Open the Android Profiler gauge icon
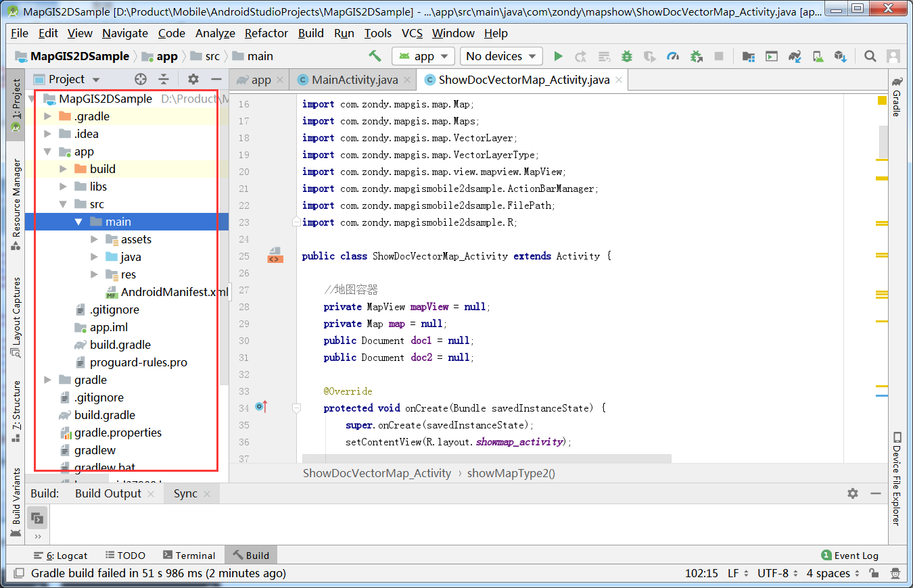 (672, 56)
